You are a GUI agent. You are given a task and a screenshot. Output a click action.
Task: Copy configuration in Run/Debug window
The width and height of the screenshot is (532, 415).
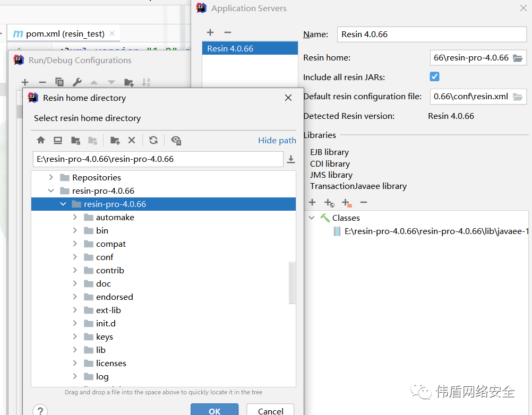pos(59,82)
